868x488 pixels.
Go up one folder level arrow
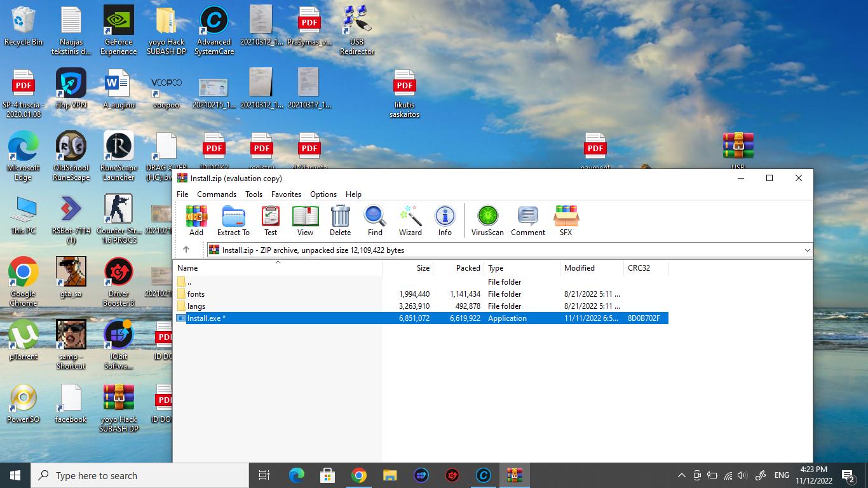186,250
